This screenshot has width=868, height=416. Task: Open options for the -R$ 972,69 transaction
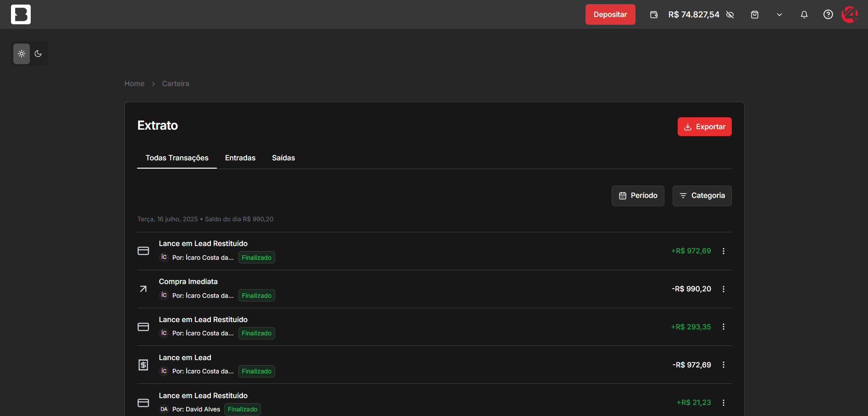(724, 365)
